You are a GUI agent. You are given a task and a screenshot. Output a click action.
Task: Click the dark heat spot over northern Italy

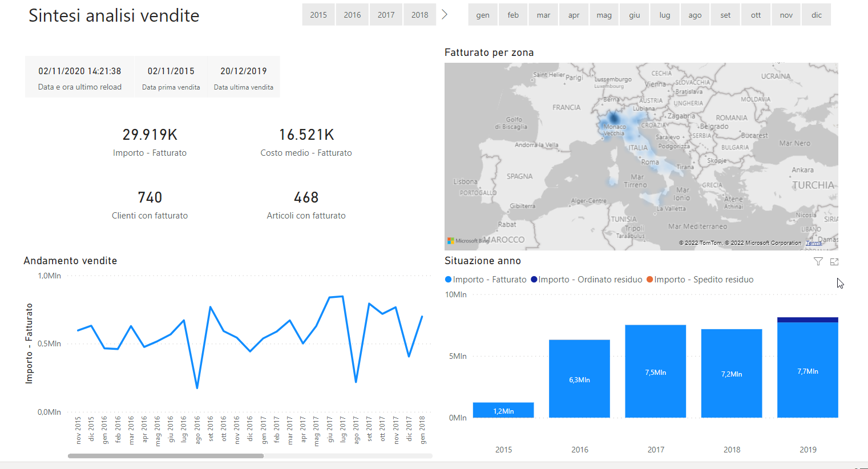click(613, 119)
